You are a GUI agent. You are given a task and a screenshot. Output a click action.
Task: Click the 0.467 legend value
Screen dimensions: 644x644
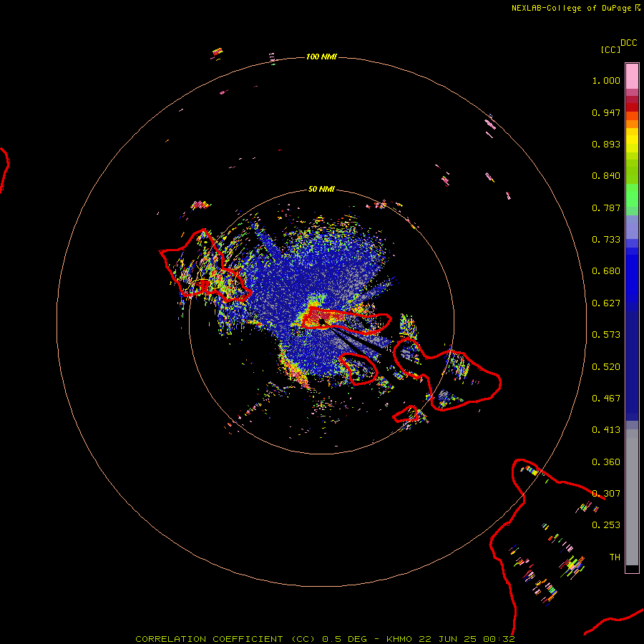[606, 399]
